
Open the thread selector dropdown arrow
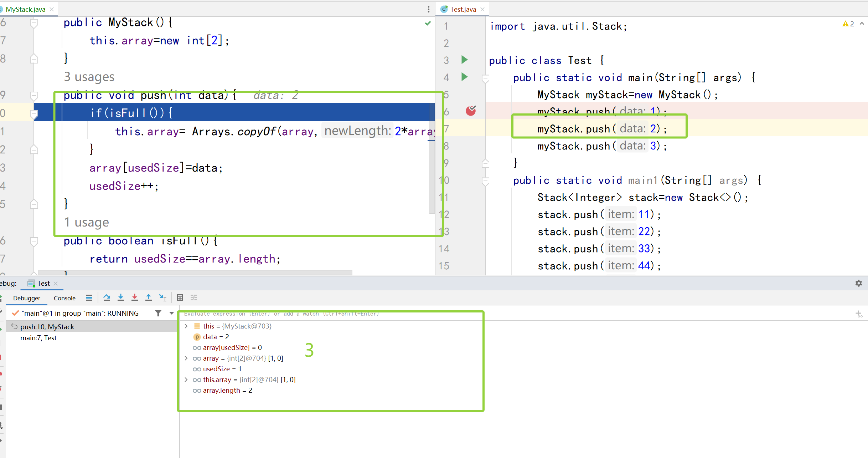click(x=171, y=313)
